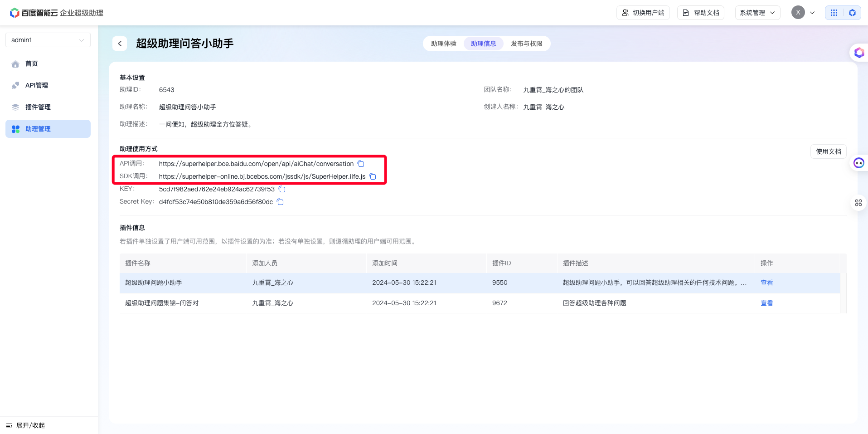
Task: Click the Baidu AI Cloud logo
Action: point(57,13)
